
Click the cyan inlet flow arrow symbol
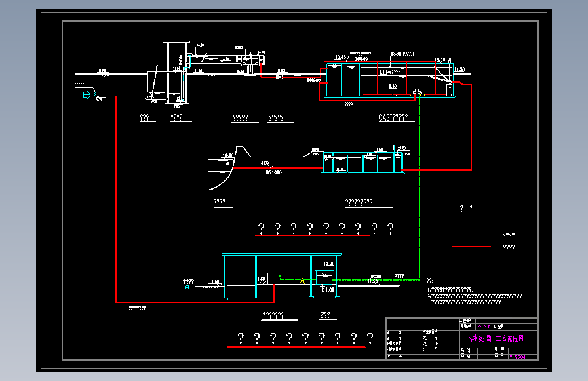pyautogui.click(x=87, y=94)
